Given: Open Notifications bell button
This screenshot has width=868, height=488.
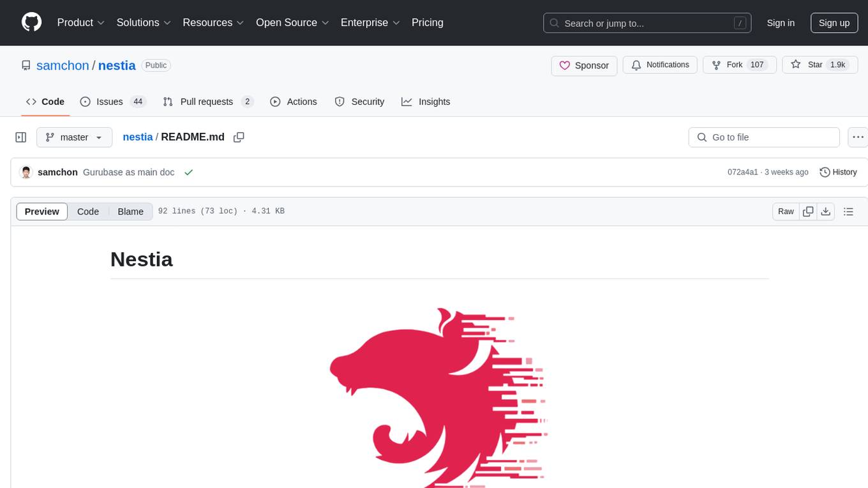Looking at the screenshot, I should pyautogui.click(x=660, y=65).
